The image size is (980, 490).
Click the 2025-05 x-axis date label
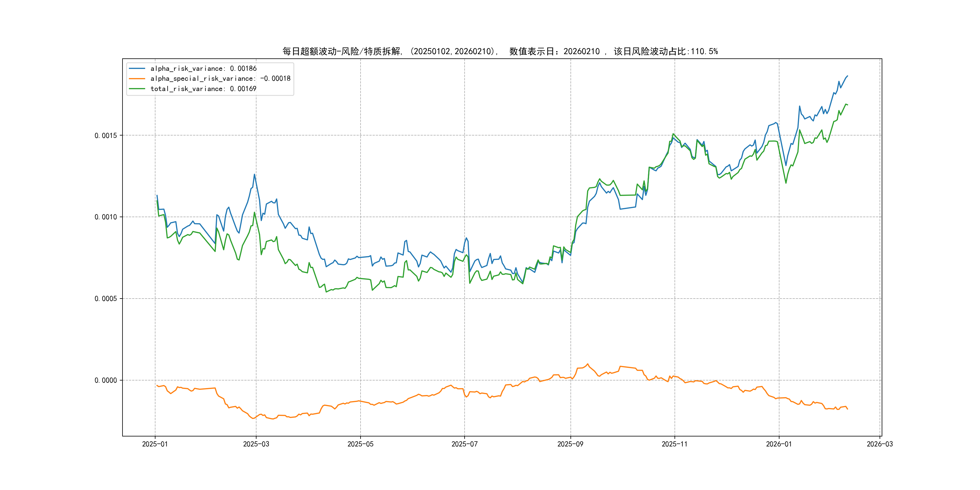360,444
